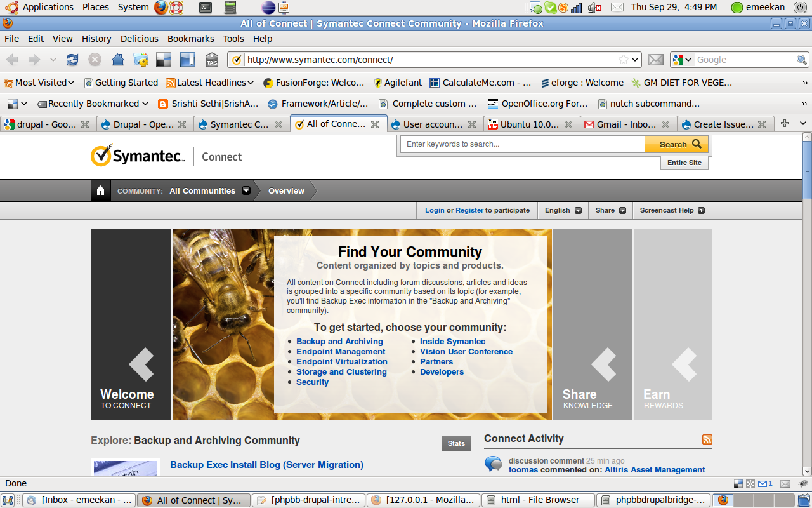Screen dimensions: 812x508
Task: Click the Eclipse sphere icon in top panel
Action: (268, 7)
